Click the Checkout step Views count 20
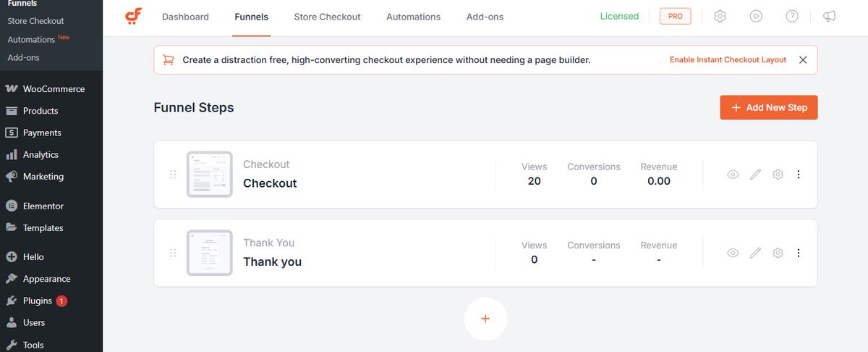 tap(535, 181)
